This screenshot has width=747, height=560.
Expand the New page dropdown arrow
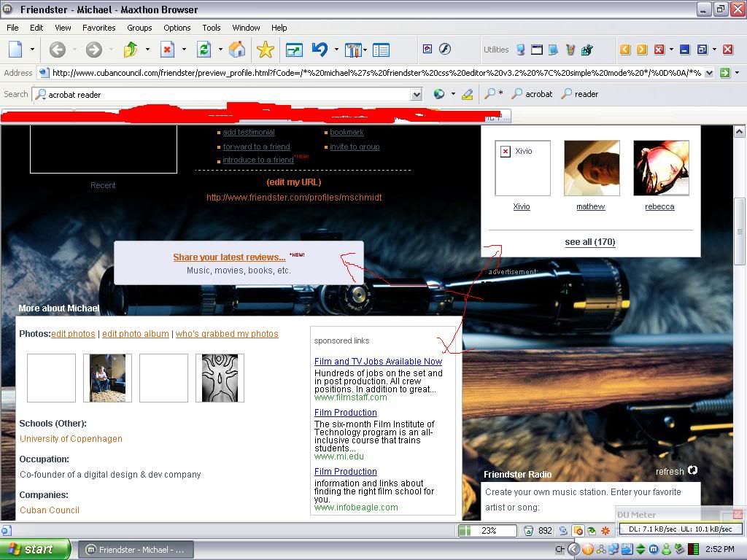[x=32, y=49]
